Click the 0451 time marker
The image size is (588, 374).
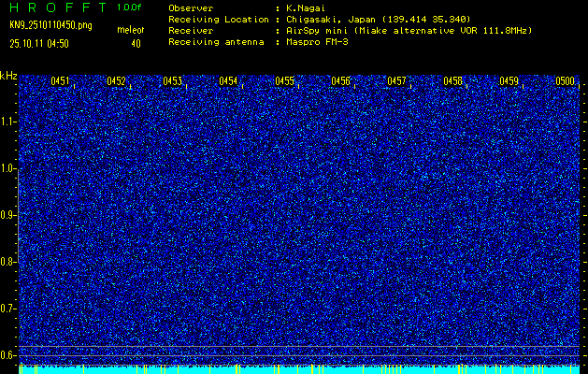[x=60, y=81]
